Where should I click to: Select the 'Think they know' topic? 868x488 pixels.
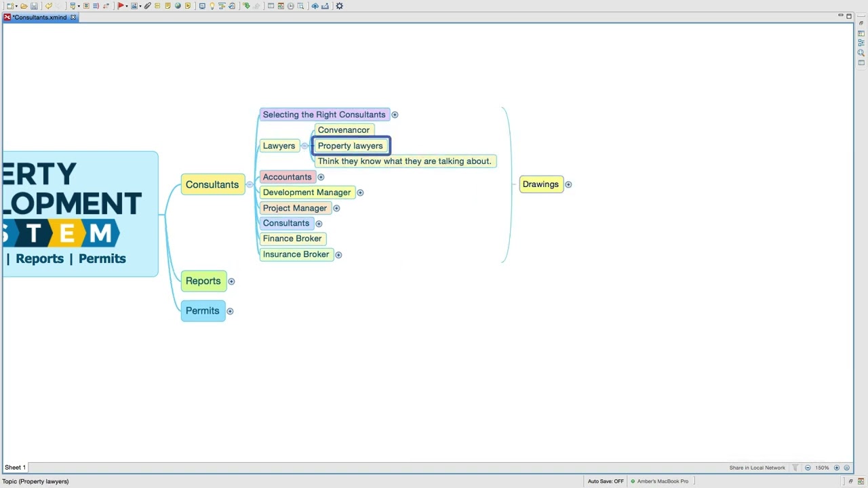click(x=404, y=161)
